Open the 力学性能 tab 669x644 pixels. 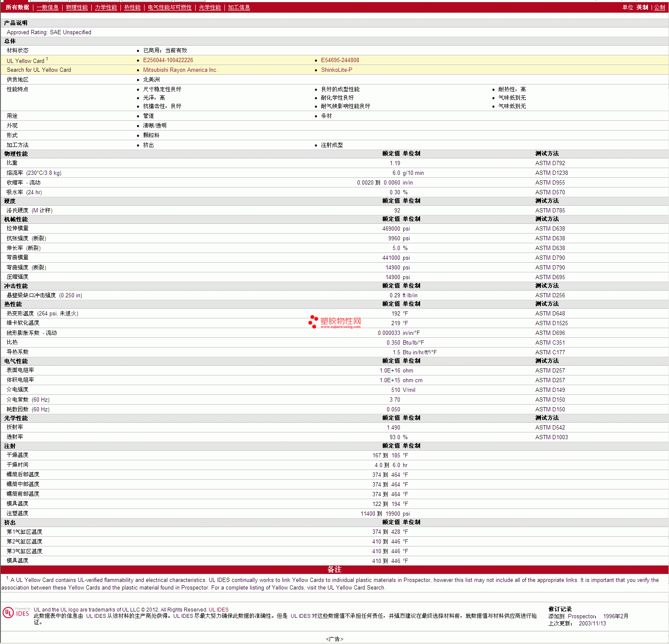click(106, 8)
